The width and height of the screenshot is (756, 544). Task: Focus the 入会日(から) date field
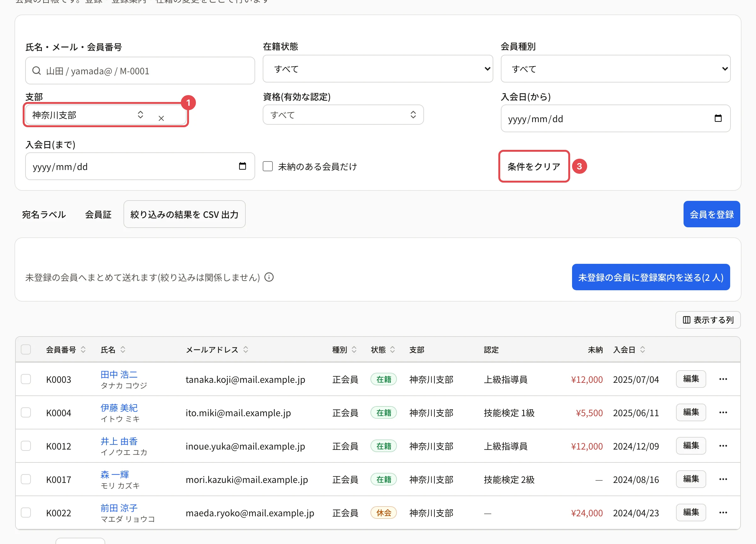[616, 119]
